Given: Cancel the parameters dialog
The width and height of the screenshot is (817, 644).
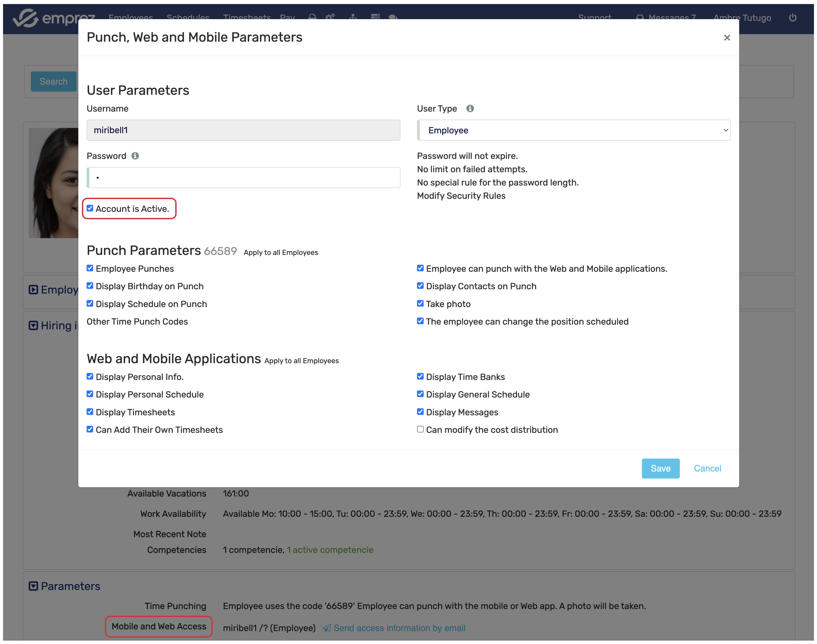Looking at the screenshot, I should pos(707,468).
